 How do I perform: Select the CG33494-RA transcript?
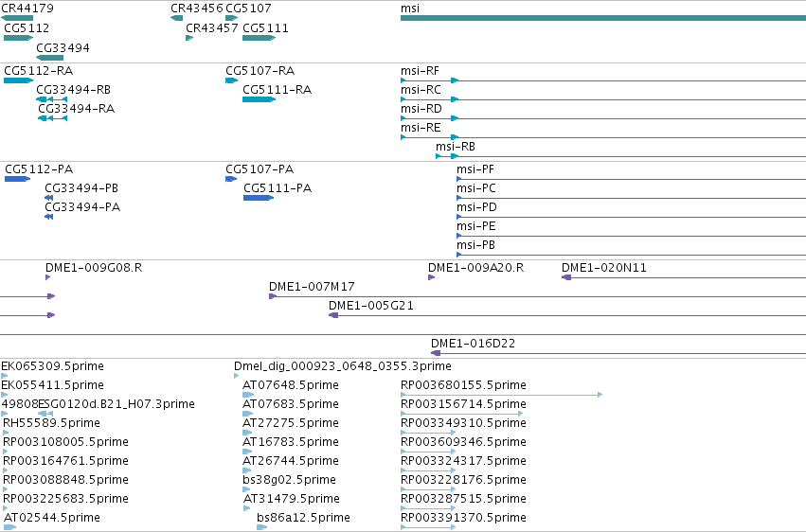[x=52, y=118]
